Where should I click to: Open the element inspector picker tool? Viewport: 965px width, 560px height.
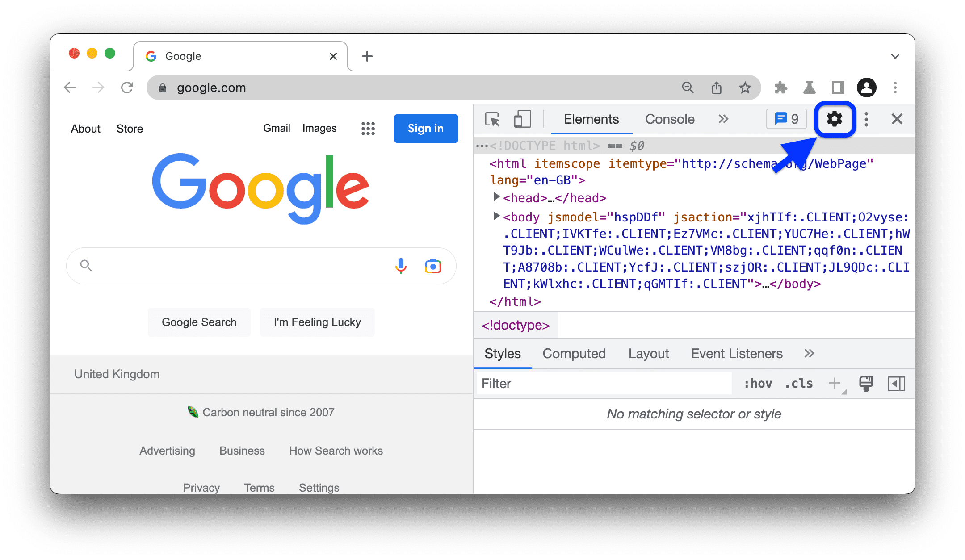coord(491,120)
